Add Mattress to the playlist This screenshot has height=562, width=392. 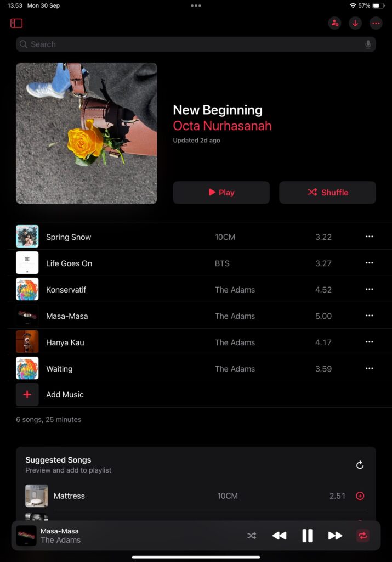360,496
